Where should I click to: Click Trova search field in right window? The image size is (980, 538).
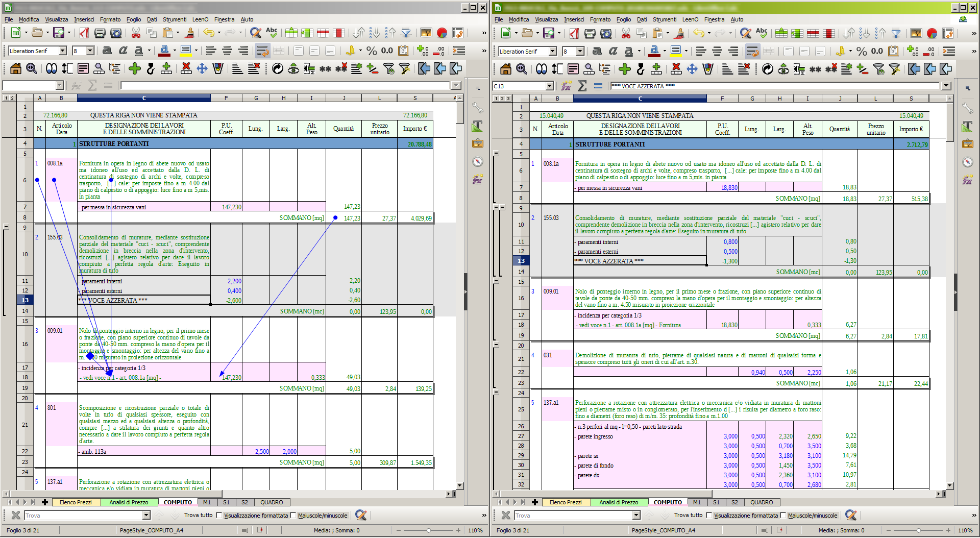pyautogui.click(x=574, y=516)
